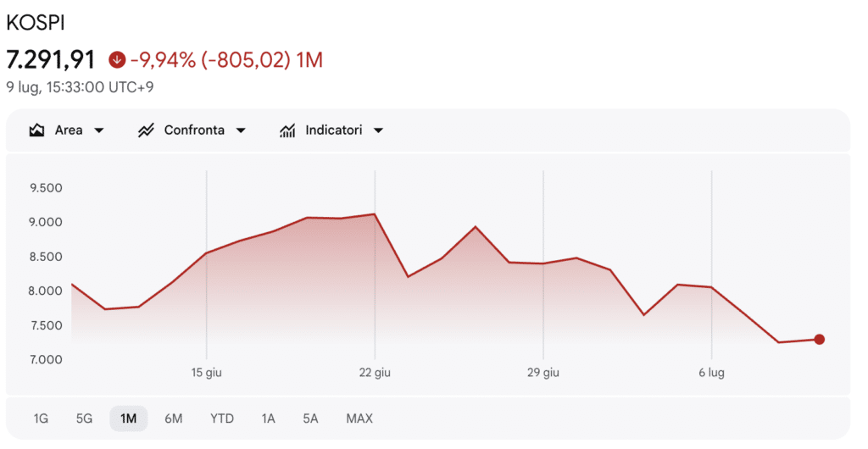Click the red down-arrow change icon
Image resolution: width=868 pixels, height=449 pixels.
(117, 59)
